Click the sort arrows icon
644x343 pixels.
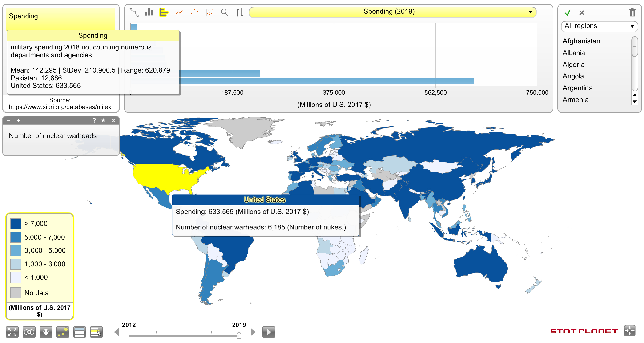[x=240, y=12]
